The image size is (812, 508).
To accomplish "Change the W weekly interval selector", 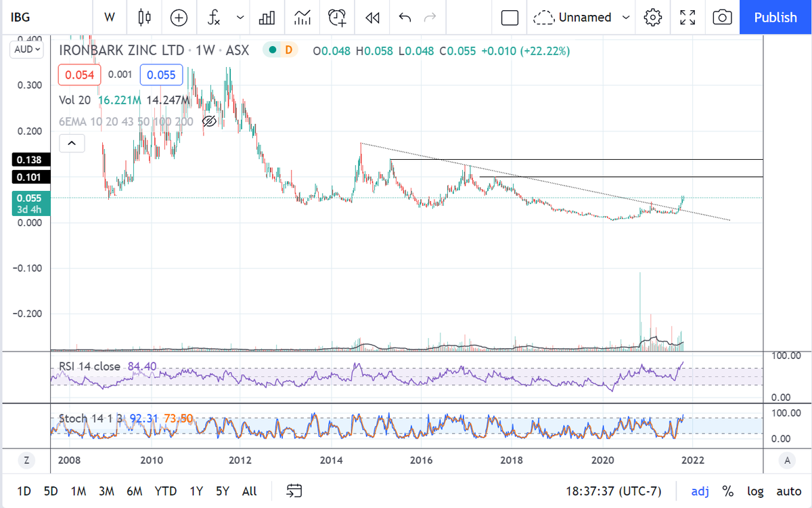I will [109, 18].
